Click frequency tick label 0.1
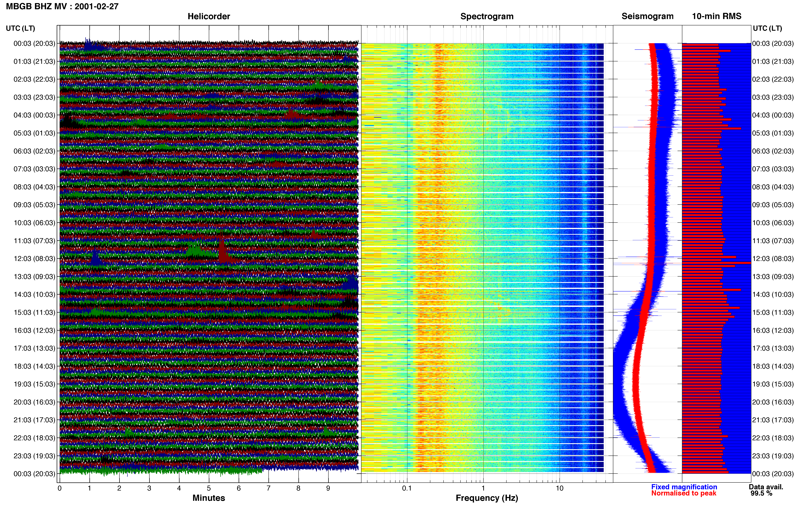The image size is (812, 508). [x=407, y=488]
